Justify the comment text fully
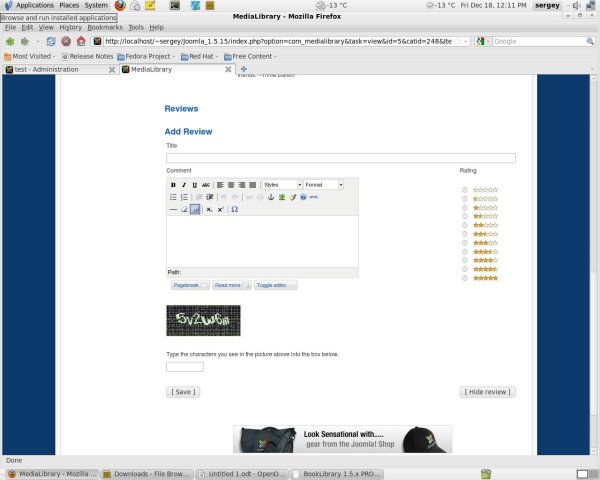600x480 pixels. pyautogui.click(x=253, y=185)
